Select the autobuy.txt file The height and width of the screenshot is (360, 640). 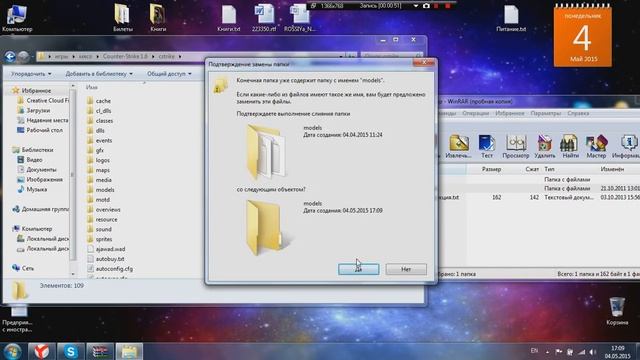(x=105, y=259)
